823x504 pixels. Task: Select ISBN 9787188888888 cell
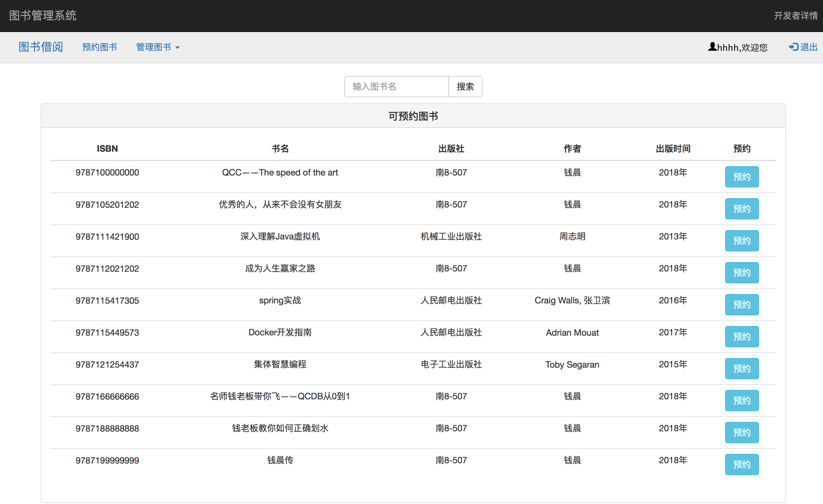(x=107, y=428)
